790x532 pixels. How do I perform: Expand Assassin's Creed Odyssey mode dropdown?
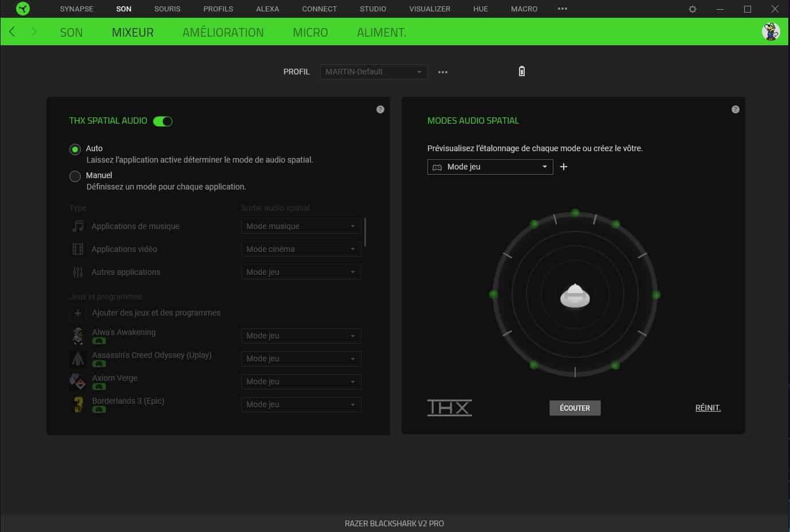(301, 358)
